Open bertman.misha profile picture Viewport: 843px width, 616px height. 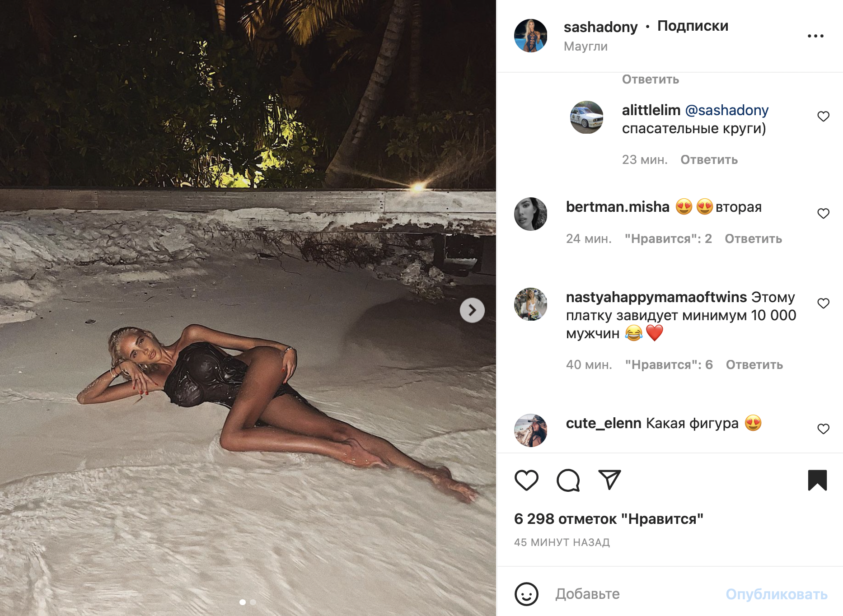point(531,214)
